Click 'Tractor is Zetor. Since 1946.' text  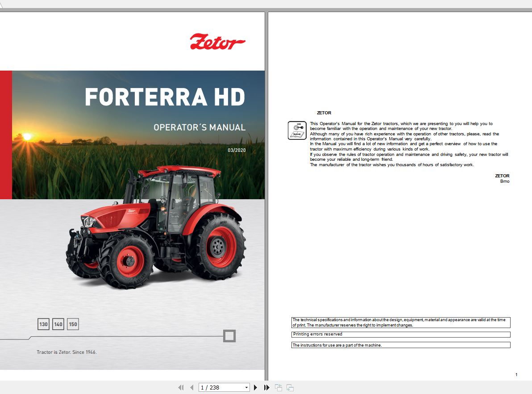pyautogui.click(x=66, y=352)
